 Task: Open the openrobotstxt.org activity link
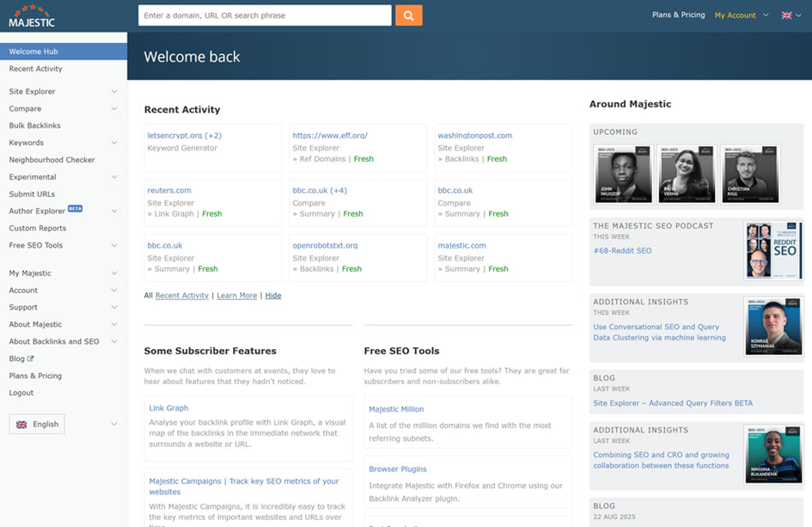[x=325, y=246]
